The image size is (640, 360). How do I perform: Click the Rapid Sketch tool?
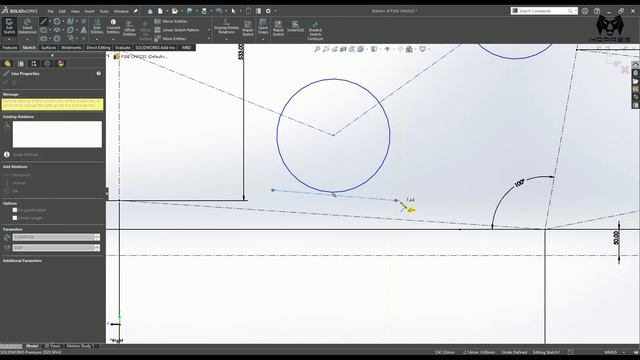278,29
